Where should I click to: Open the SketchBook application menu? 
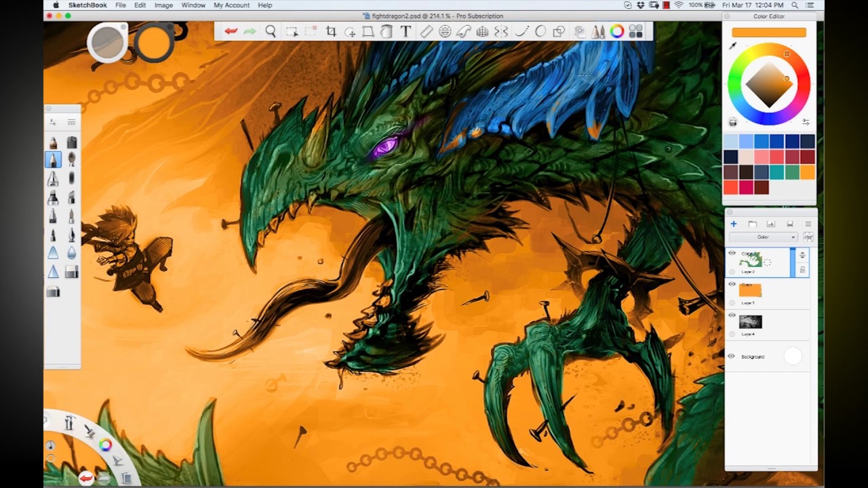(87, 5)
